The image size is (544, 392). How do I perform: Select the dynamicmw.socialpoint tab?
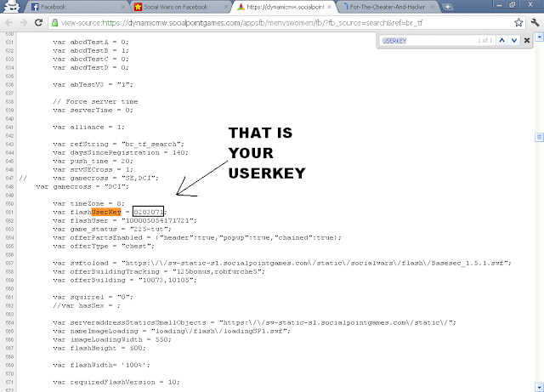(x=284, y=7)
